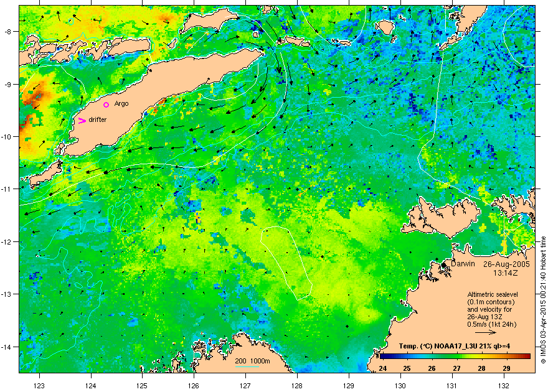
Task: Click the "0.5m/s (1kt 24h)" legend text
Action: (492, 324)
